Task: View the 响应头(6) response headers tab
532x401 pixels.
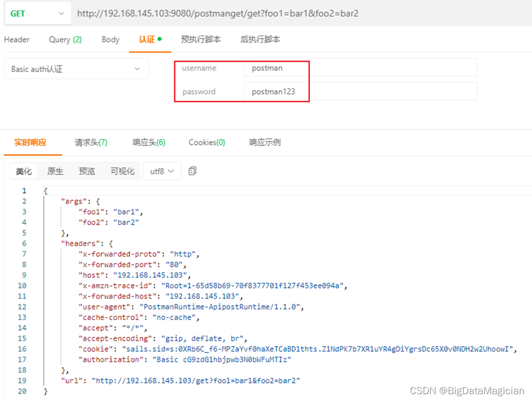Action: point(149,142)
